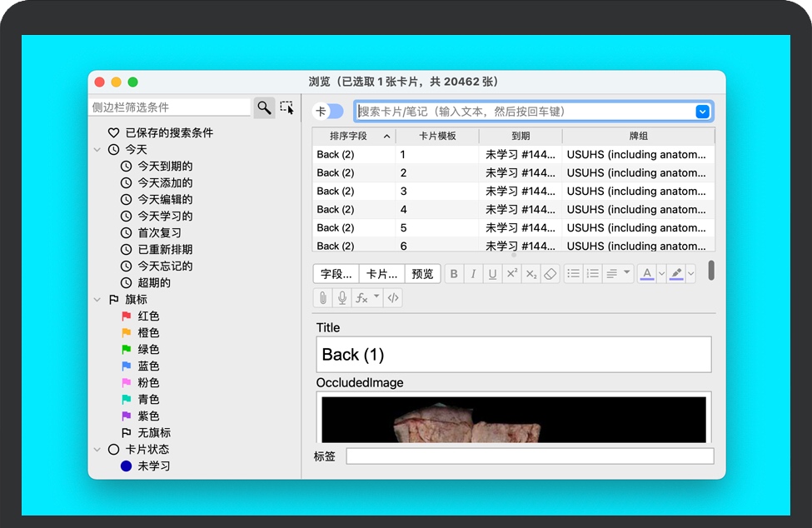This screenshot has height=528, width=812.
Task: Open the 字段... fields button
Action: click(x=336, y=274)
